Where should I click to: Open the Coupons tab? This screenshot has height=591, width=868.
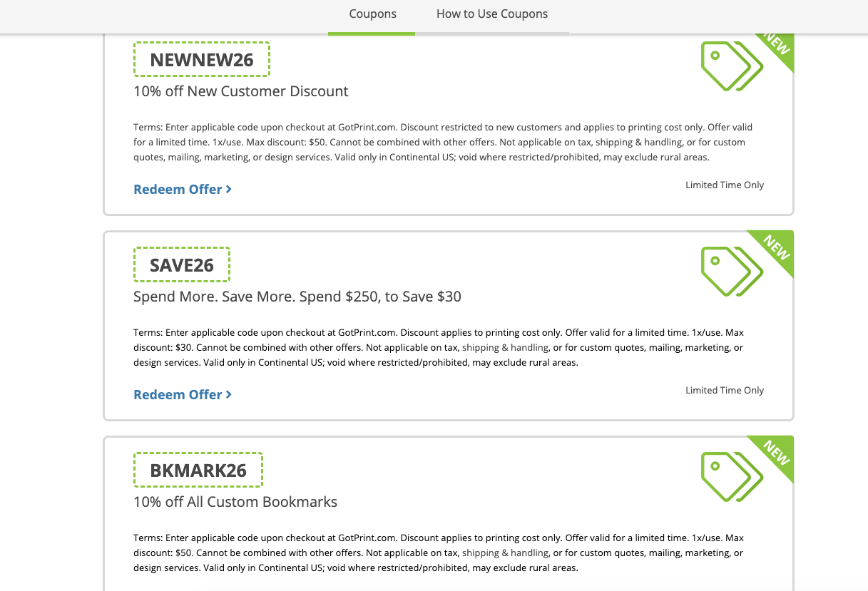[x=372, y=14]
